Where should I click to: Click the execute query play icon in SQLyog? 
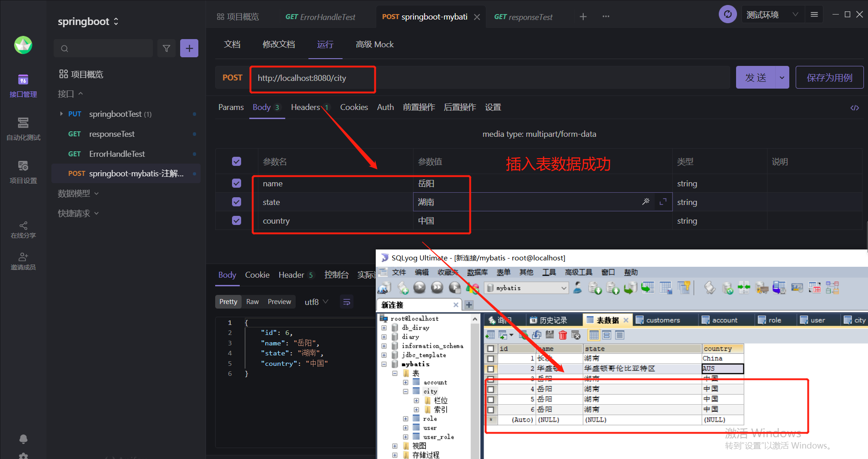click(x=419, y=287)
